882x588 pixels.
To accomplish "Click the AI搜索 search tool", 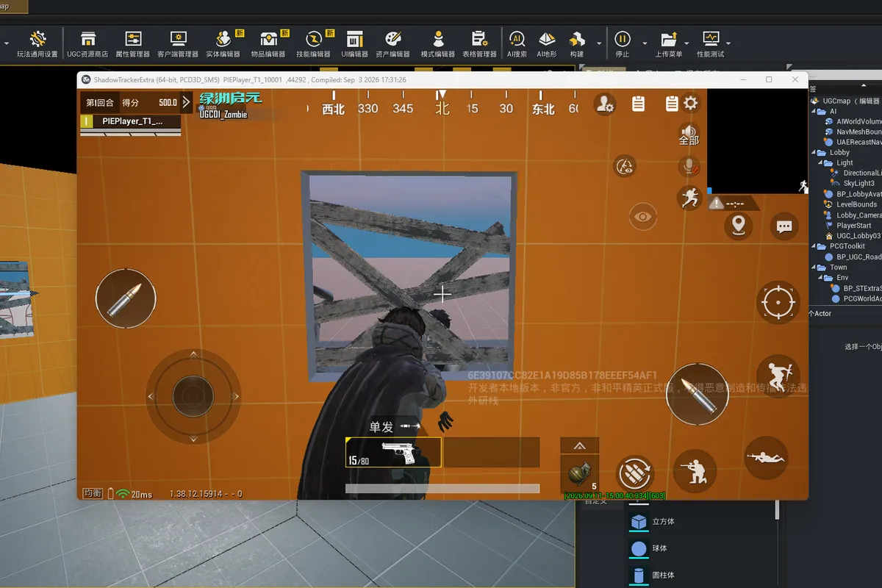I will [x=517, y=44].
